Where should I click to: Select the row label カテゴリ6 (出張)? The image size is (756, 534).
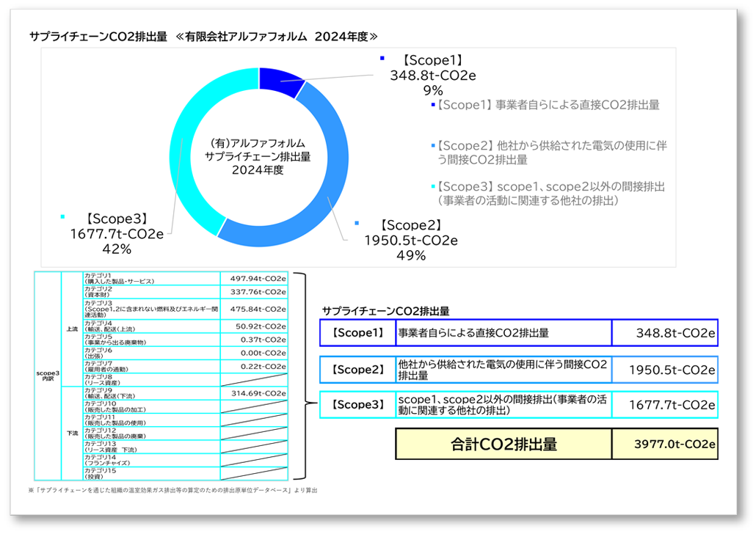pyautogui.click(x=151, y=353)
